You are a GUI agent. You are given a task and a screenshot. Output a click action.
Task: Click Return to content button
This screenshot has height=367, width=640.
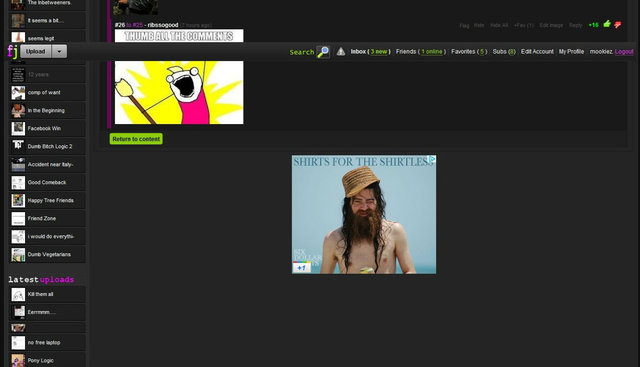[136, 139]
